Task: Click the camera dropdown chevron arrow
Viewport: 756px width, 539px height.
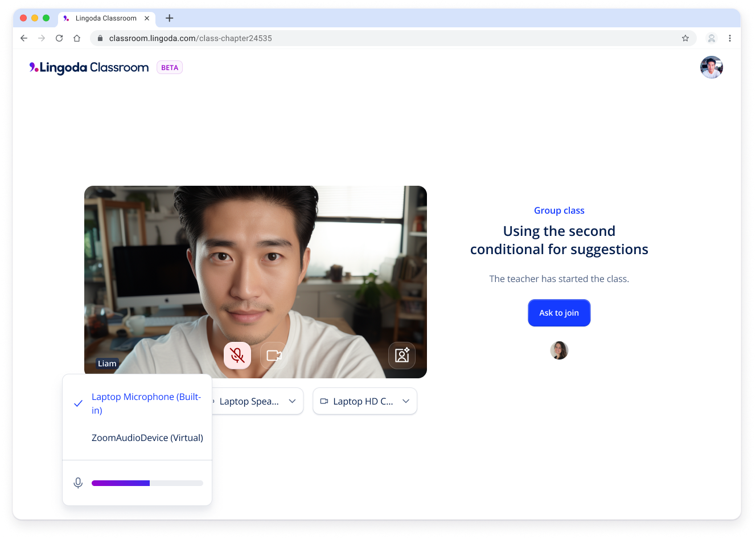Action: pyautogui.click(x=406, y=401)
